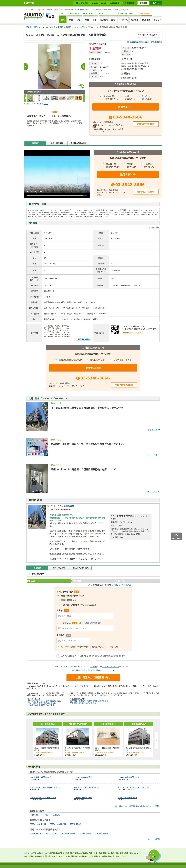Open 情報の見方 help link
The width and height of the screenshot is (186, 868).
[155, 227]
